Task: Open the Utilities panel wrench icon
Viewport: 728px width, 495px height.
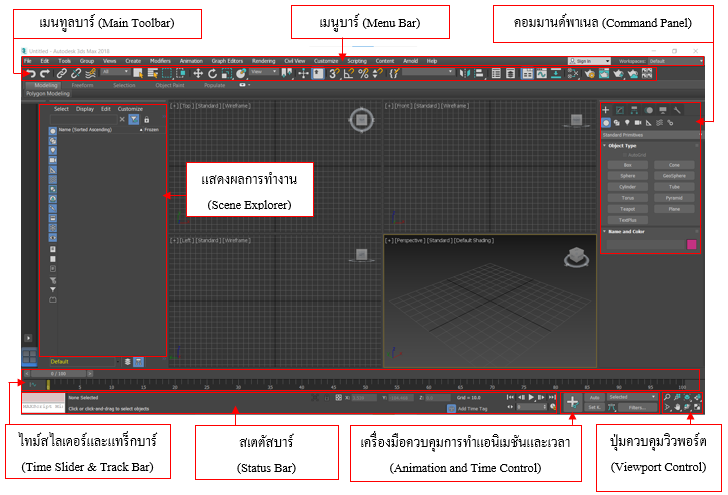Action: (677, 110)
